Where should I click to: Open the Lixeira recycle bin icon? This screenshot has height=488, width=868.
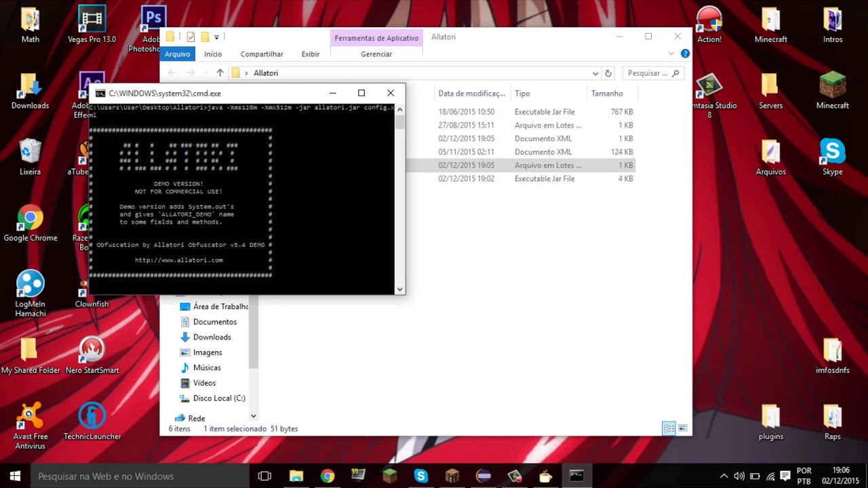(x=30, y=158)
